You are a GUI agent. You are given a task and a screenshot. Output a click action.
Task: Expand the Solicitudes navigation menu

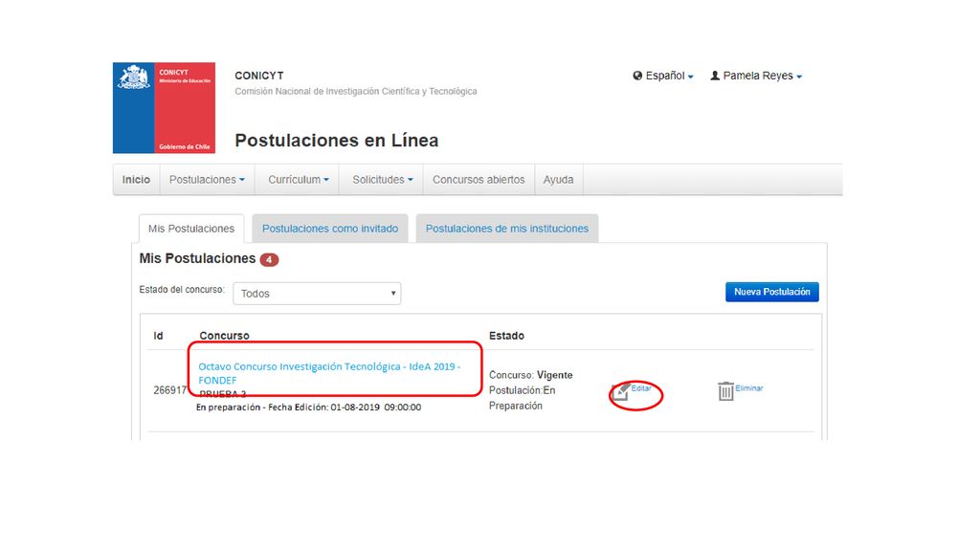[x=382, y=179]
